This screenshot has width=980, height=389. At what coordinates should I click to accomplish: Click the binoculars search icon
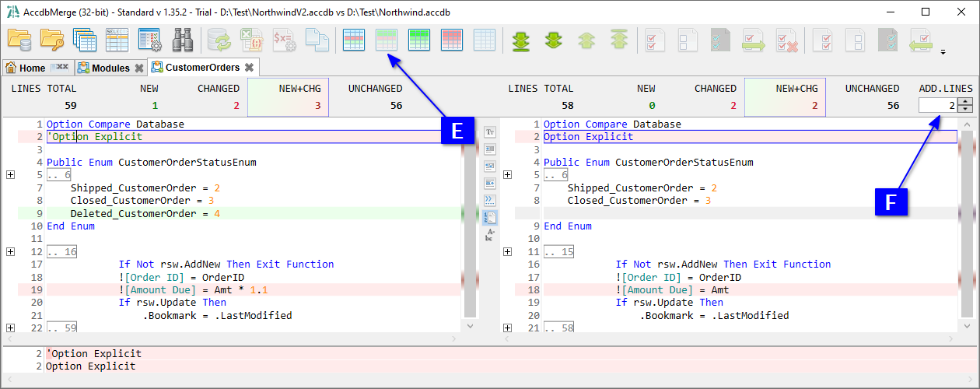[x=182, y=40]
